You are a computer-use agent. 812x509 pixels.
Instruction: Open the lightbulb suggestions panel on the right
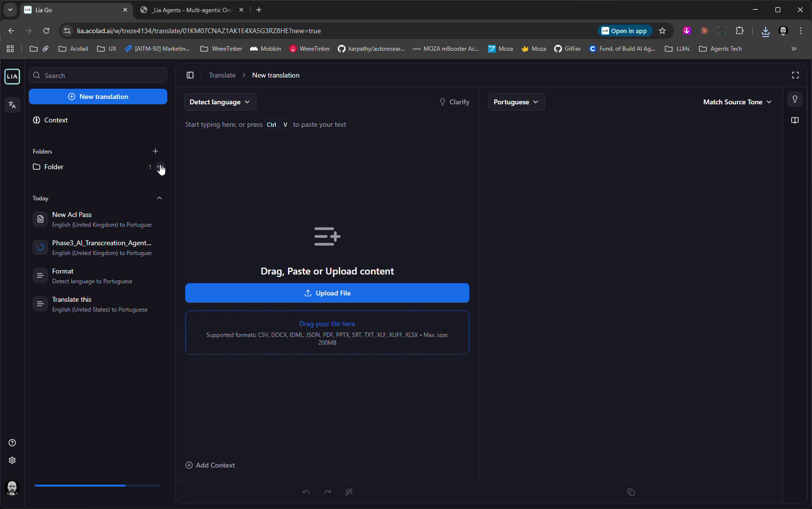[x=795, y=99]
